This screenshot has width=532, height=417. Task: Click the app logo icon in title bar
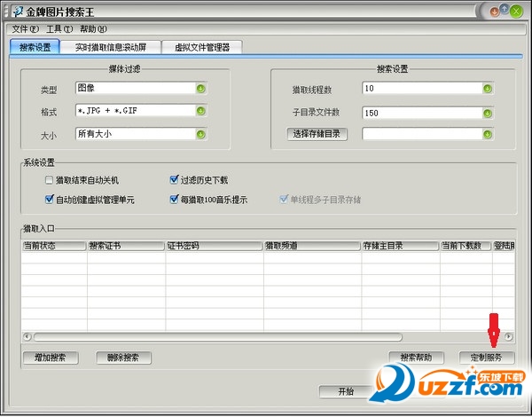point(18,12)
